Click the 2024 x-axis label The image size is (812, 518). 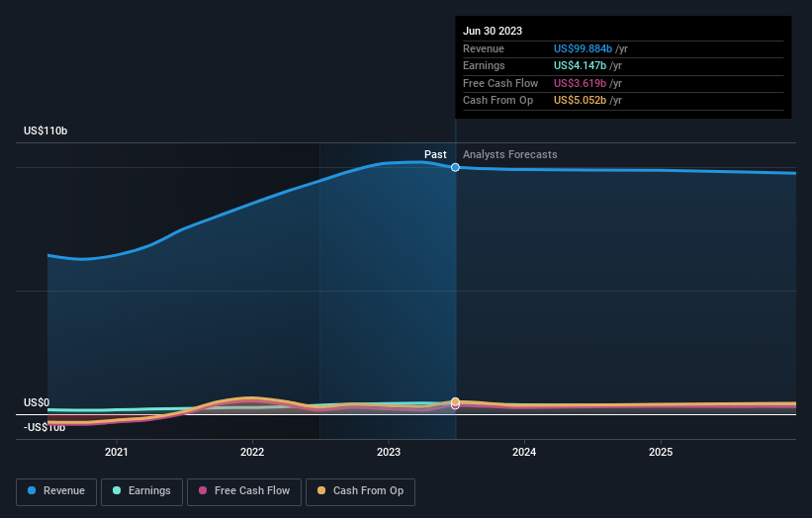pos(524,452)
